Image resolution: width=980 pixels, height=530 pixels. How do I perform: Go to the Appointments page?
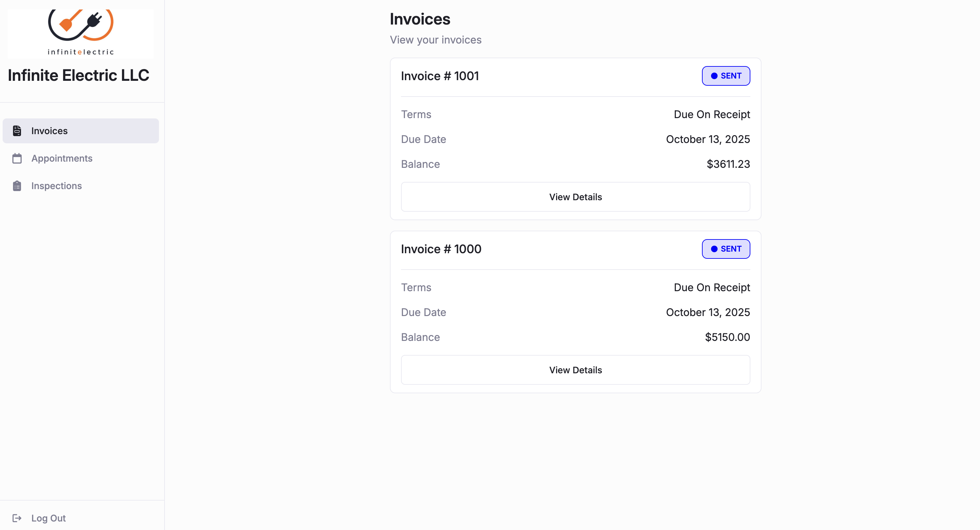pos(61,158)
